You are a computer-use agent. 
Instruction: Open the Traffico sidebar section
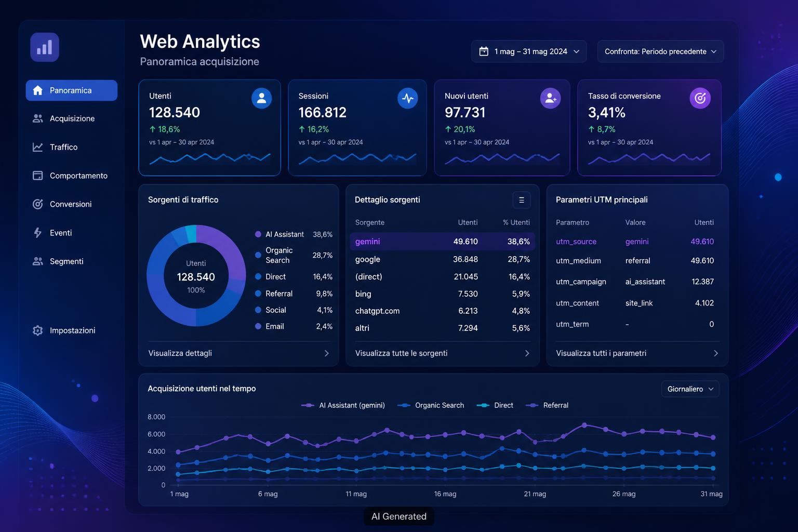click(x=72, y=147)
